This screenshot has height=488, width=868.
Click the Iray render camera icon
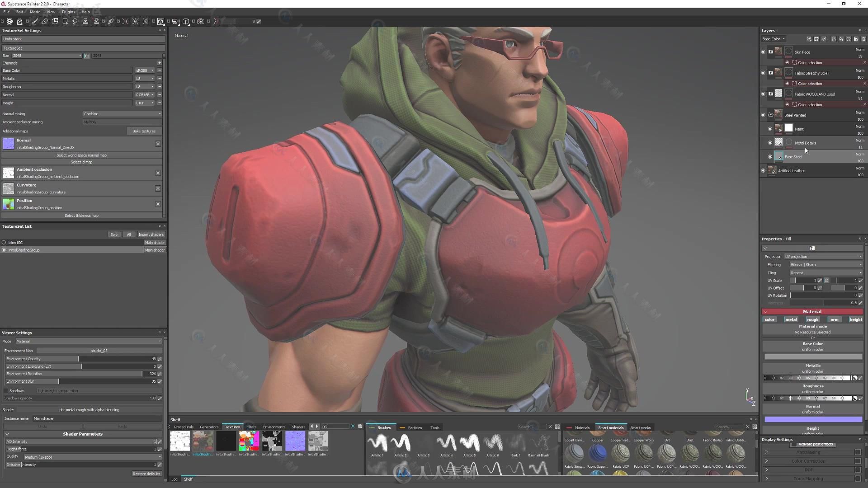click(201, 21)
